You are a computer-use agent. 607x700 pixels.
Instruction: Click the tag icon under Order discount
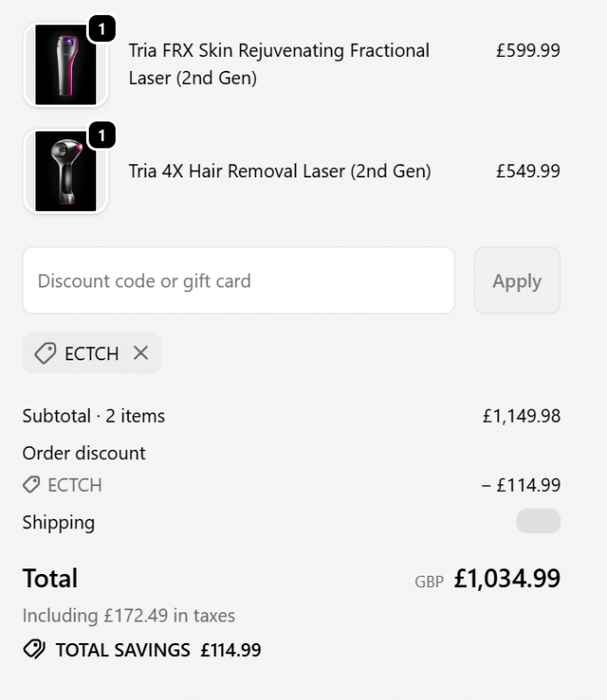pyautogui.click(x=32, y=484)
